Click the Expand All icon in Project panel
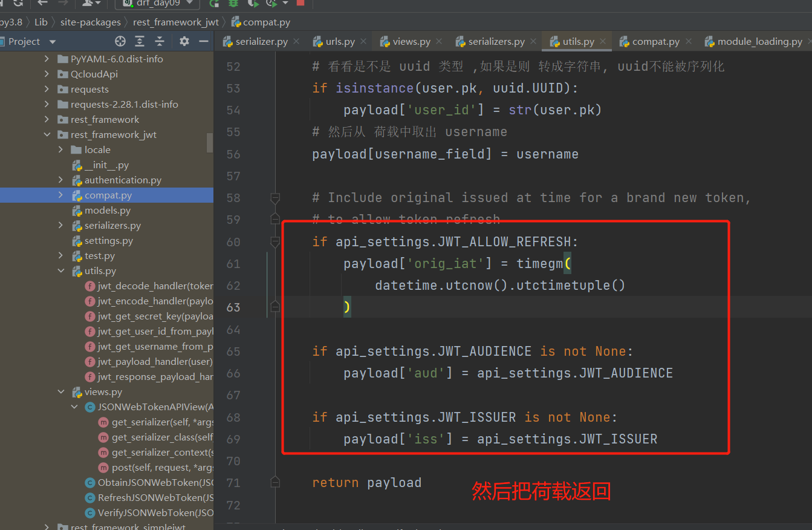812x530 pixels. coord(140,41)
